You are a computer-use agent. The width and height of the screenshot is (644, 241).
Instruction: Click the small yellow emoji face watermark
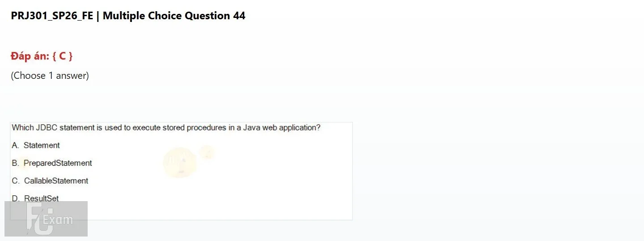point(207,152)
